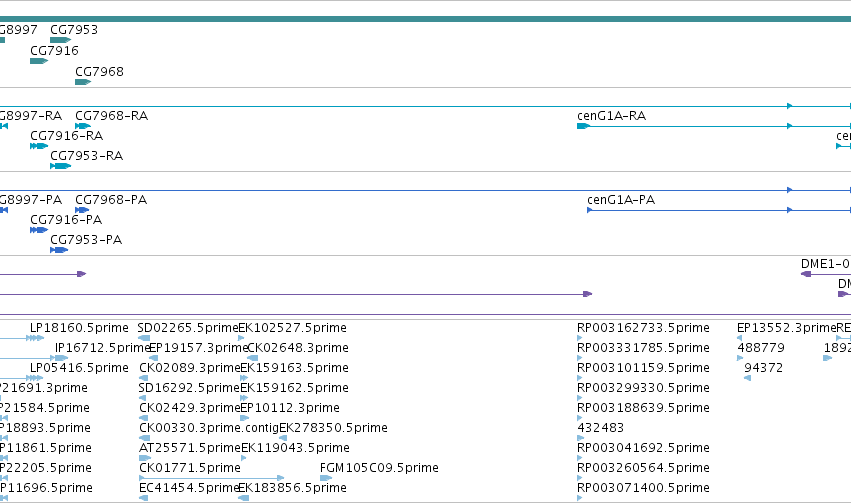Select the feature labeled 488779
This screenshot has height=503, width=851.
click(x=761, y=348)
